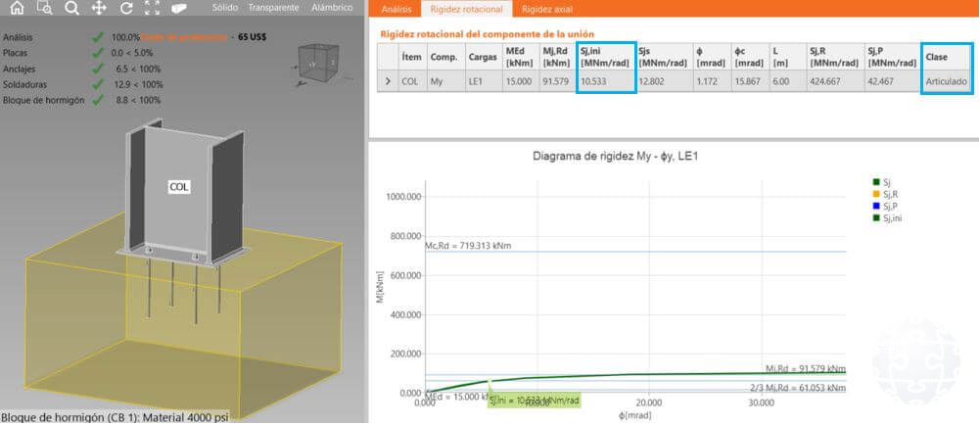Select the pan arrows tool
Screen dimensions: 980x425
pyautogui.click(x=99, y=8)
